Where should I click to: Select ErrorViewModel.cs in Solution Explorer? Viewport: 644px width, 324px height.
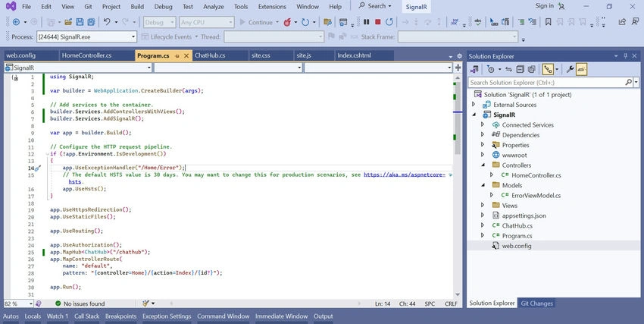click(536, 195)
